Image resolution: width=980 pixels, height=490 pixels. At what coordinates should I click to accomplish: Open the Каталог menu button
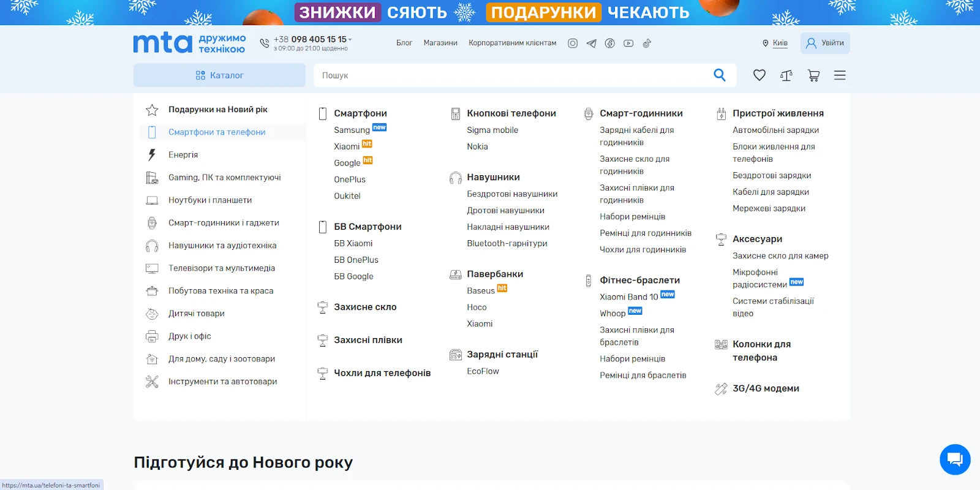(219, 75)
